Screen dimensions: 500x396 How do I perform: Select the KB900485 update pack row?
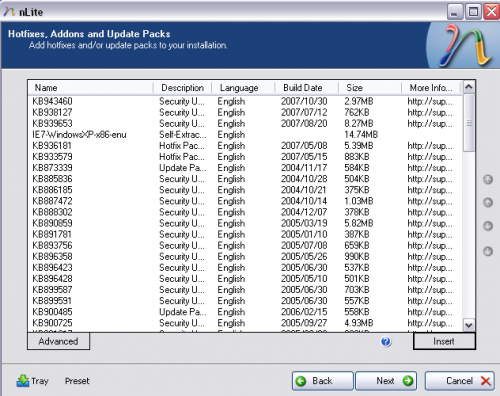pos(245,312)
